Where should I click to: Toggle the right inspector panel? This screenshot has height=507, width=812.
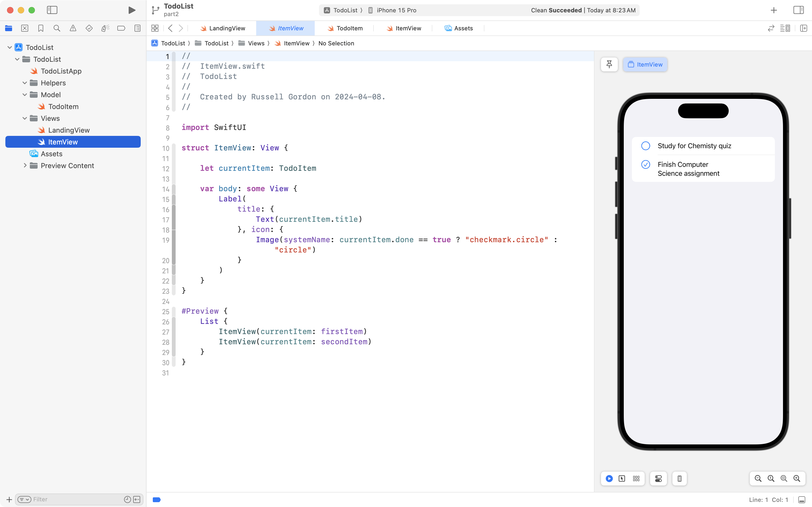[798, 10]
